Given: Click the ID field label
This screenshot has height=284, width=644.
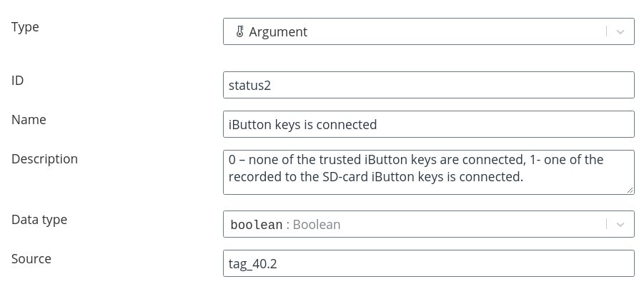Looking at the screenshot, I should 18,81.
